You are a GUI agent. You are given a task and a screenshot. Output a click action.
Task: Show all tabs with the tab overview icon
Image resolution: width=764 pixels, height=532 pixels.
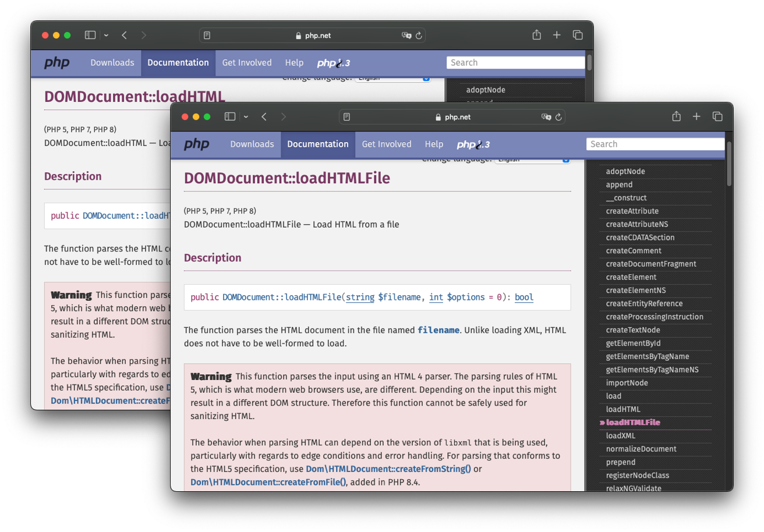pyautogui.click(x=717, y=116)
